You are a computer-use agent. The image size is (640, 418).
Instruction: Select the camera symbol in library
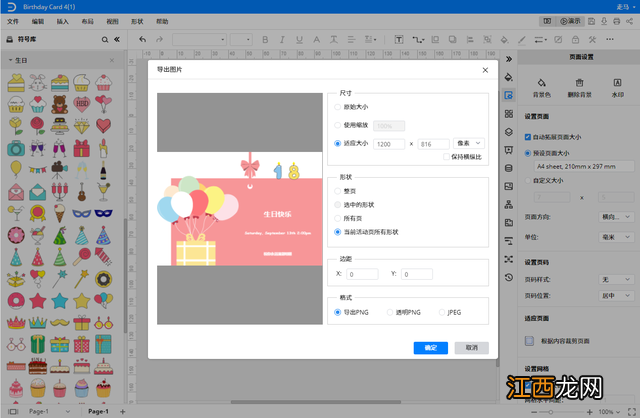(x=16, y=148)
